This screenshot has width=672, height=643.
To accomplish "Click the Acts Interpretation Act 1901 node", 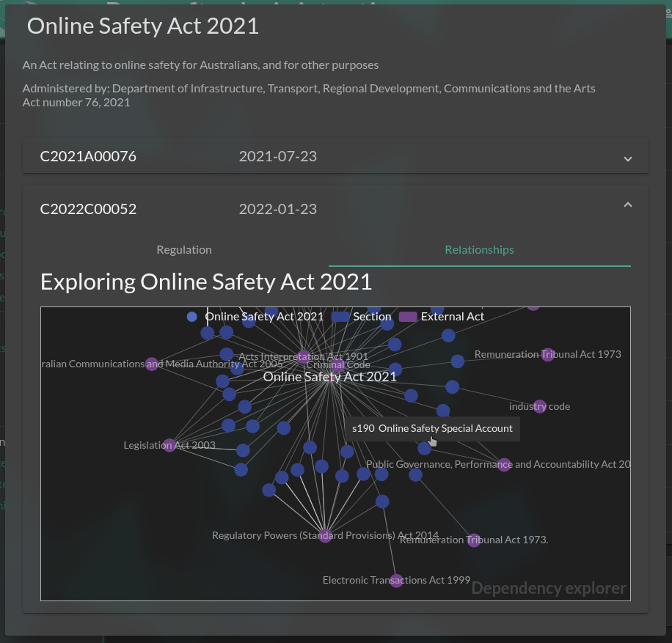I will (x=303, y=357).
